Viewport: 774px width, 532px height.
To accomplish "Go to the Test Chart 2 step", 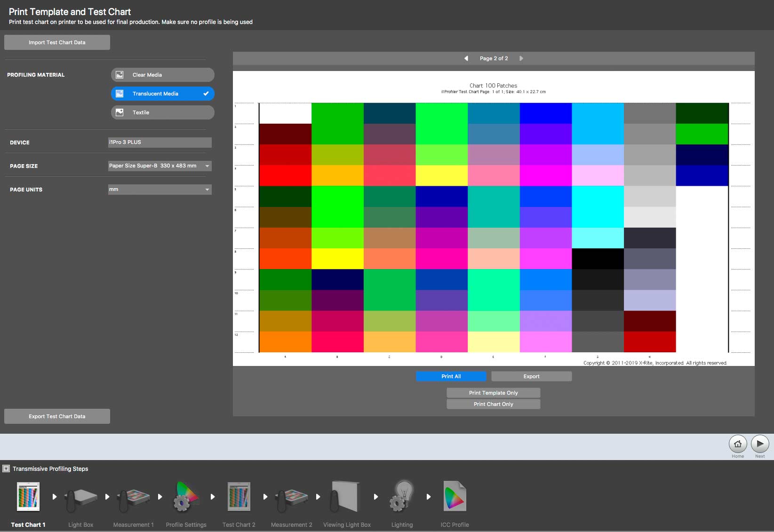I will click(239, 496).
